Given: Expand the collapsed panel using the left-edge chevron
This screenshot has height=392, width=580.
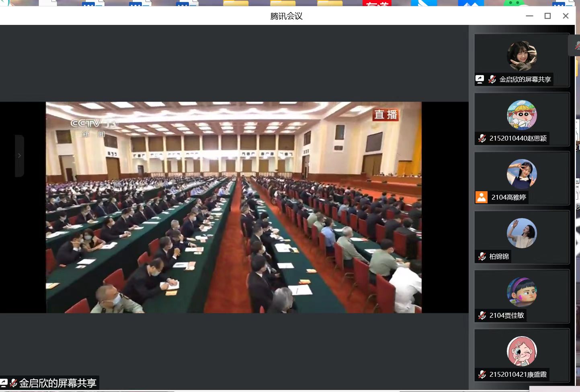Looking at the screenshot, I should pyautogui.click(x=19, y=155).
